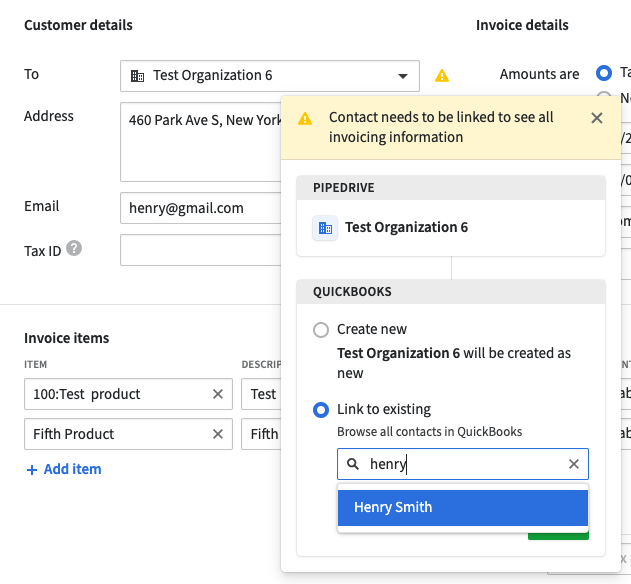Click the green button below Henry Smith result

click(558, 536)
